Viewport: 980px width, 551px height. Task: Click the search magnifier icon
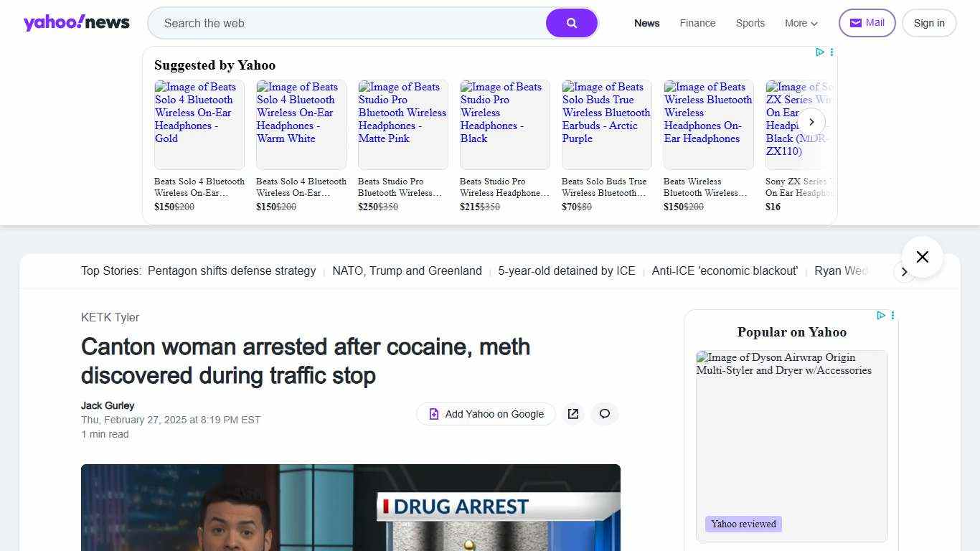(571, 23)
